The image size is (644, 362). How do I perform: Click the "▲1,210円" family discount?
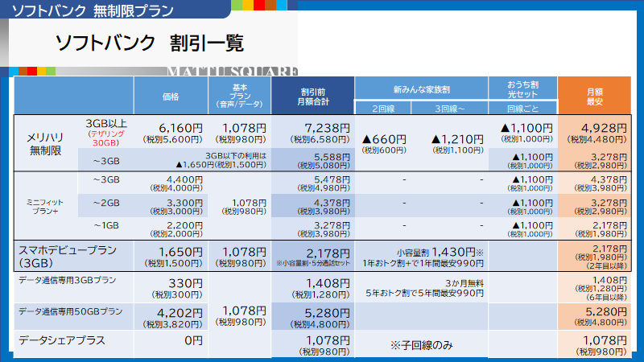[457, 139]
